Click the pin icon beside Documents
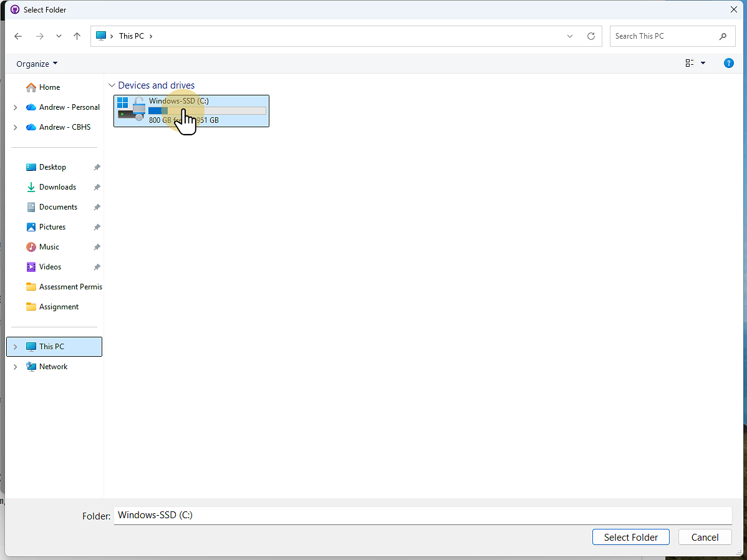Screen dimensions: 747x560 97,207
